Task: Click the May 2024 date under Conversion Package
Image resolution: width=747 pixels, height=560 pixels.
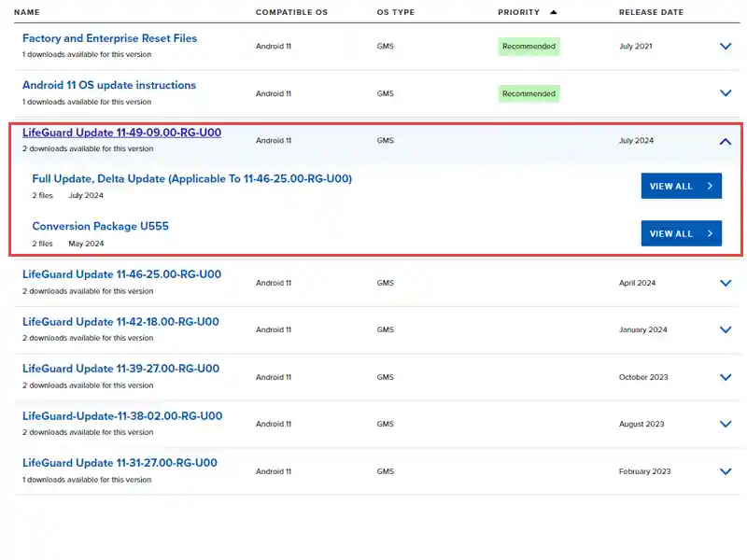Action: click(x=86, y=244)
